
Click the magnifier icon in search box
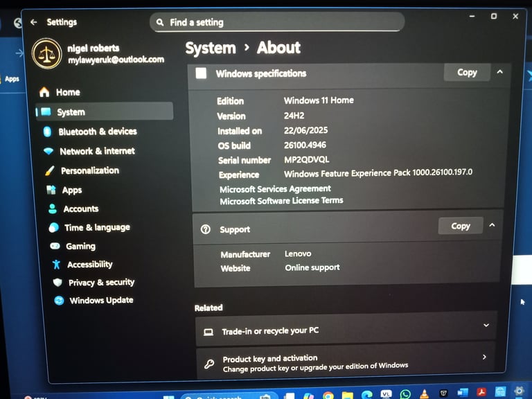point(160,22)
